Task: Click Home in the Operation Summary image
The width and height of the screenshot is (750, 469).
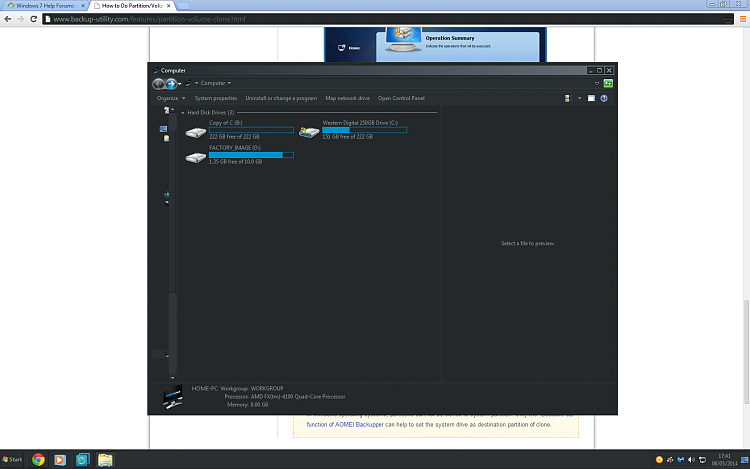Action: coord(350,48)
